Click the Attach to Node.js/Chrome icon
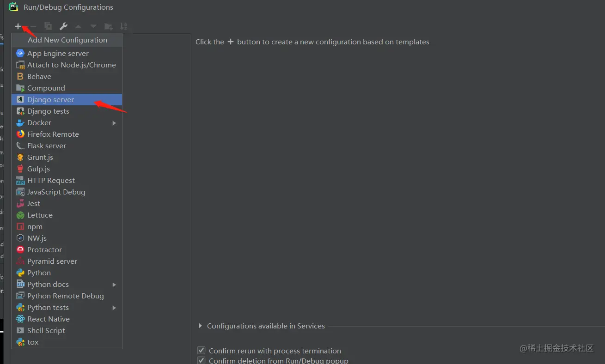This screenshot has height=364, width=605. pos(20,65)
